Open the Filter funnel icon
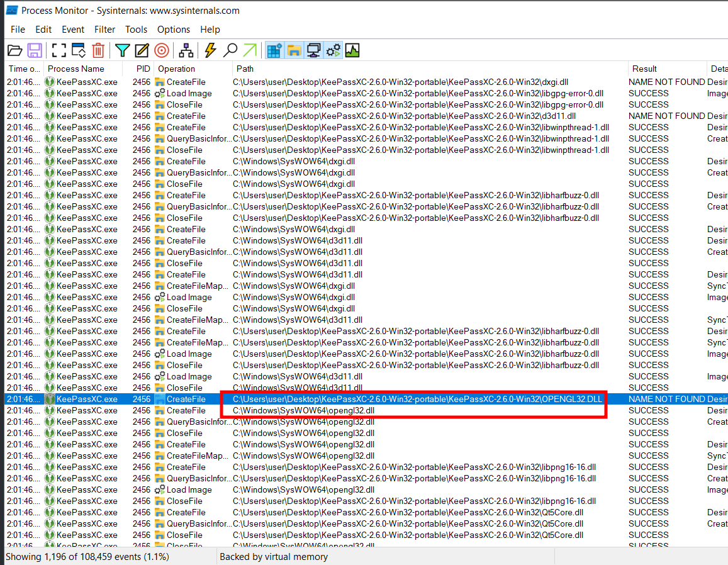Screen dimensions: 728x565 pos(123,50)
